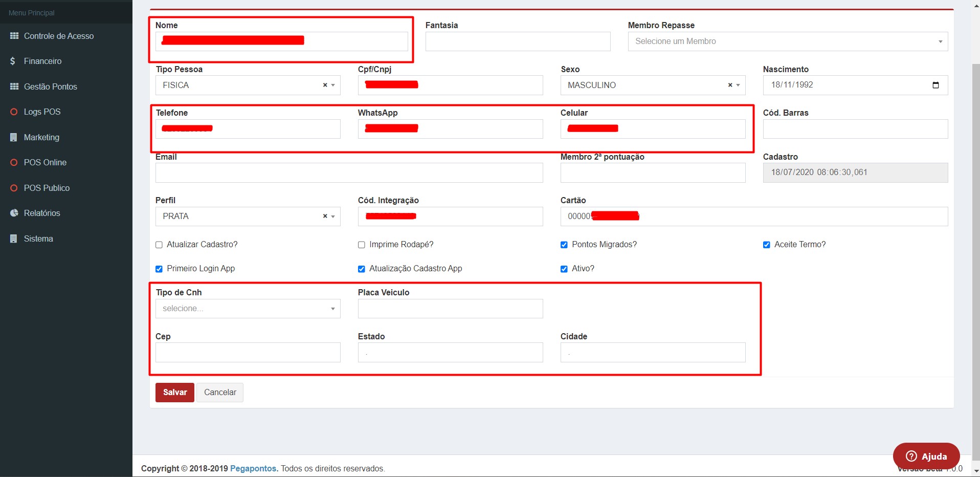Viewport: 980px width, 477px height.
Task: Expand the Tipo de Cnh dropdown
Action: click(248, 309)
